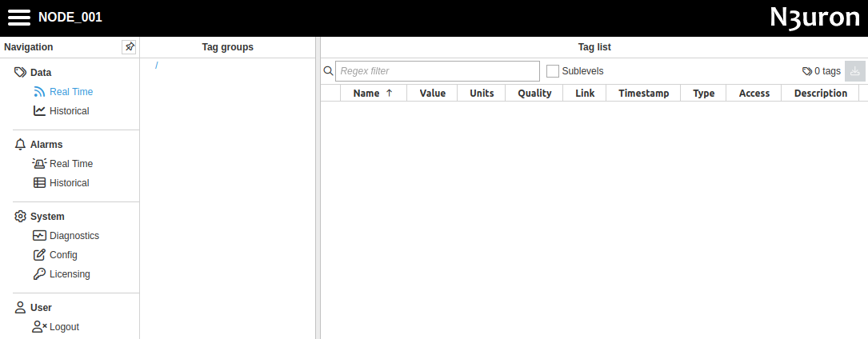Open Alarms Historical view
The height and width of the screenshot is (339, 868).
69,183
